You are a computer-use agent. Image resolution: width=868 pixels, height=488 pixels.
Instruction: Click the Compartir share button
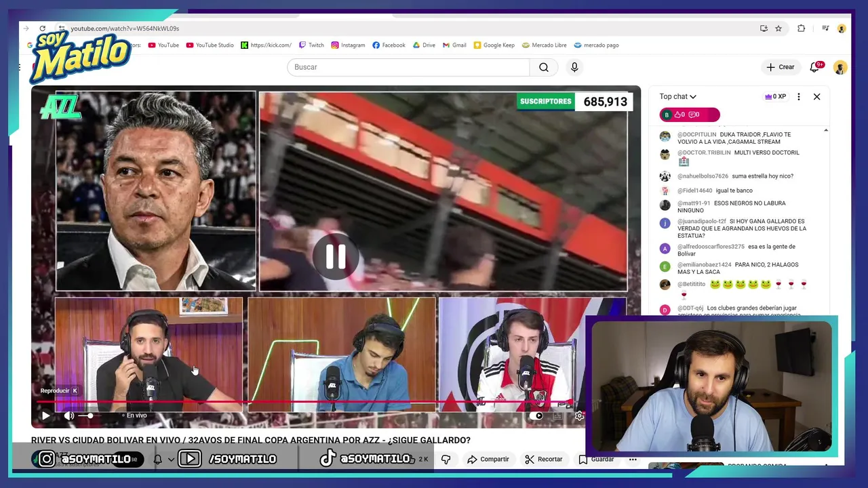click(x=488, y=459)
